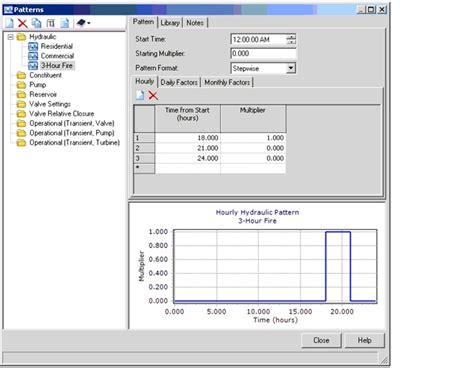Switch to the Pattern tab
This screenshot has width=474, height=368.
143,22
